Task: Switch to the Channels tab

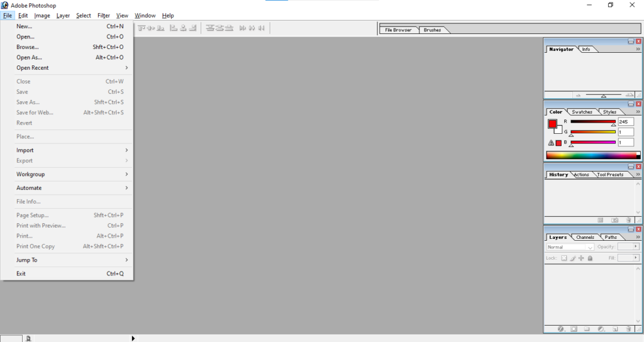Action: [585, 237]
